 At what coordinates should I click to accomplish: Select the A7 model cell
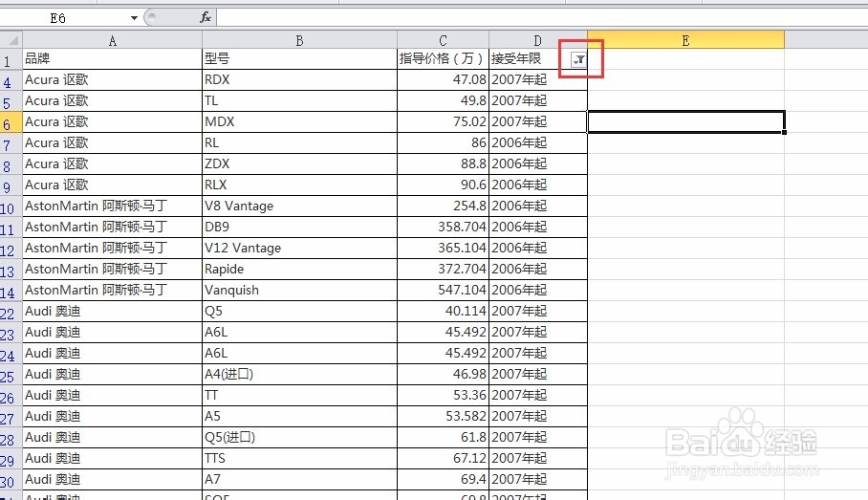point(299,480)
